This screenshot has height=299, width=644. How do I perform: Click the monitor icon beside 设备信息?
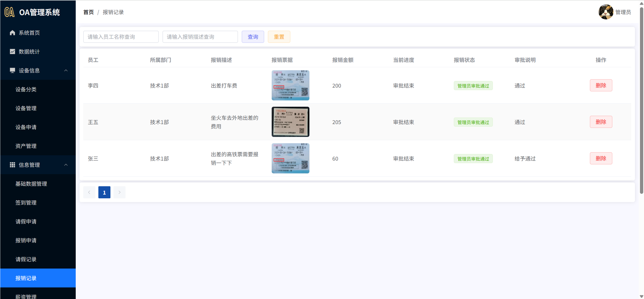[12, 70]
